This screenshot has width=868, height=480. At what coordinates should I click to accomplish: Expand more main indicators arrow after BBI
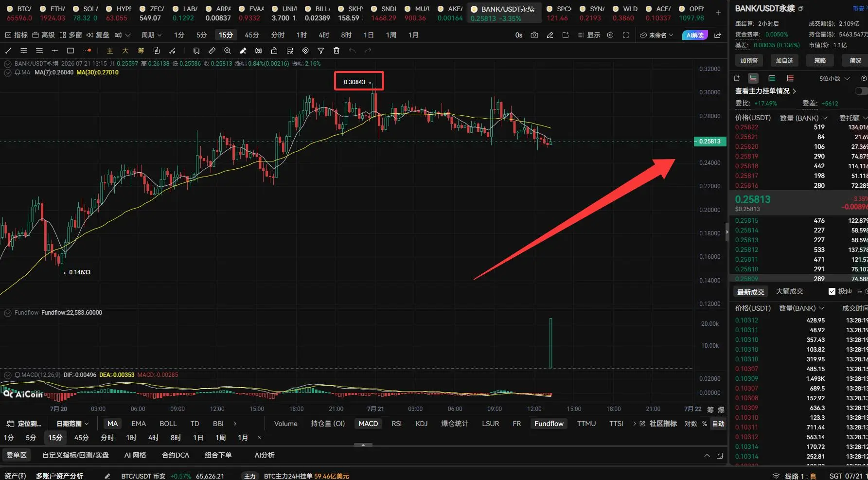click(235, 424)
